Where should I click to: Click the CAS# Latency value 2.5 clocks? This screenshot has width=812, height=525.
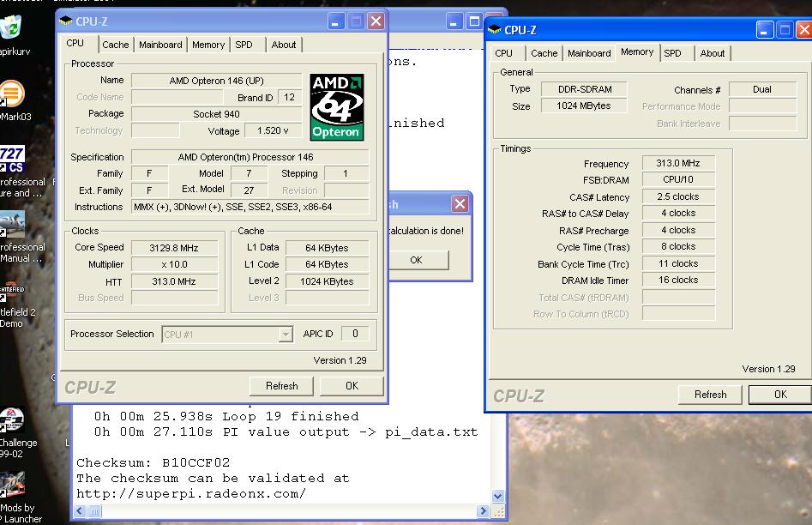tap(678, 196)
